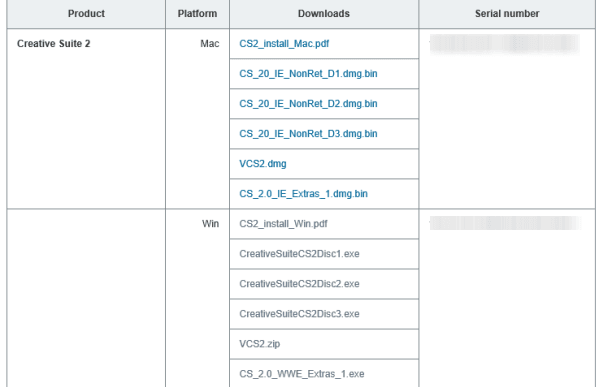Select the Serial number column header
This screenshot has height=387, width=600.
pyautogui.click(x=507, y=13)
